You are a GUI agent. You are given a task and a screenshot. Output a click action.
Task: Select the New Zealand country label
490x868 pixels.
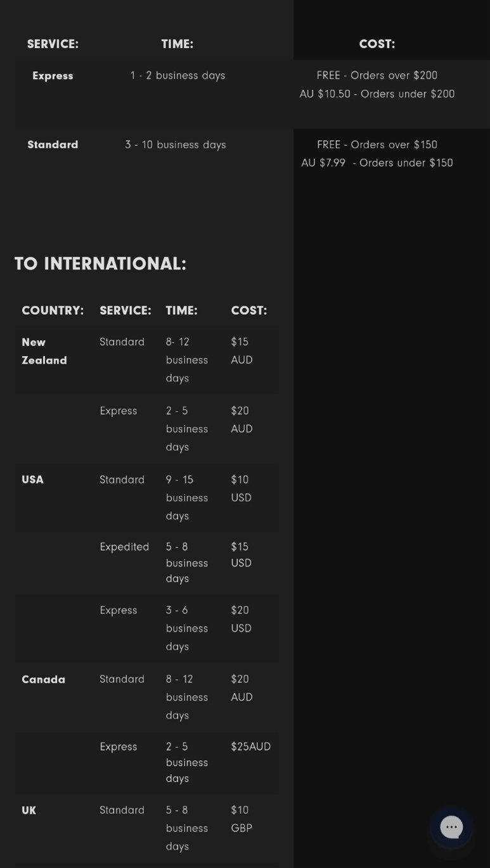tap(44, 351)
